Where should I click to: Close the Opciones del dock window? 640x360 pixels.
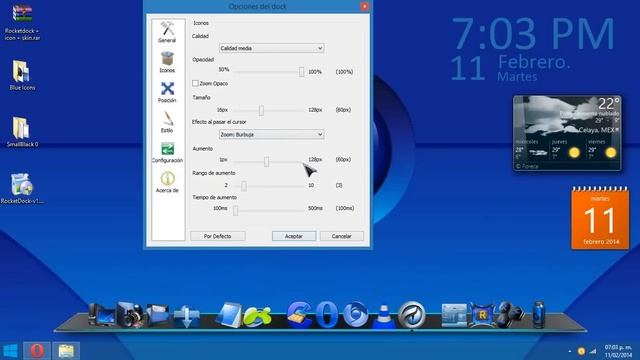click(364, 6)
